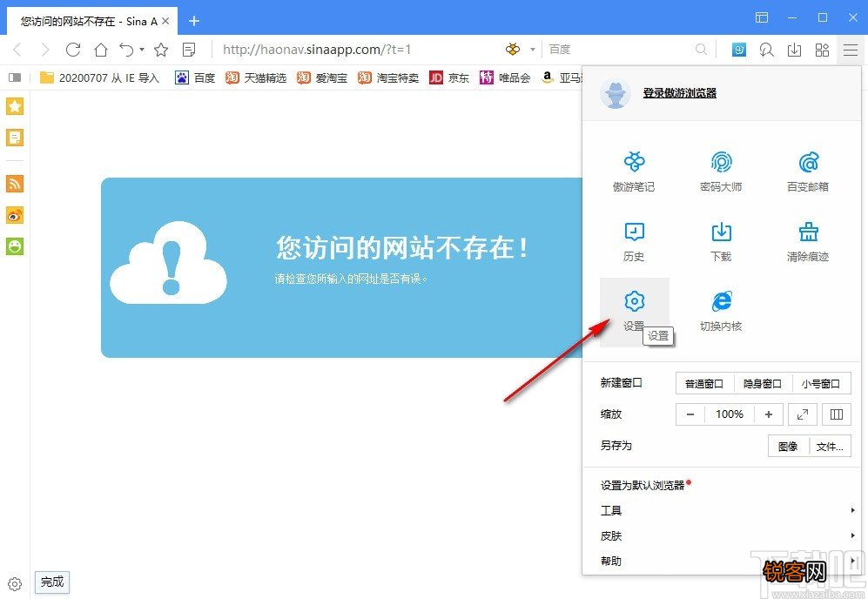
Task: Open the 淘宝特卖 bookmark
Action: (x=388, y=77)
